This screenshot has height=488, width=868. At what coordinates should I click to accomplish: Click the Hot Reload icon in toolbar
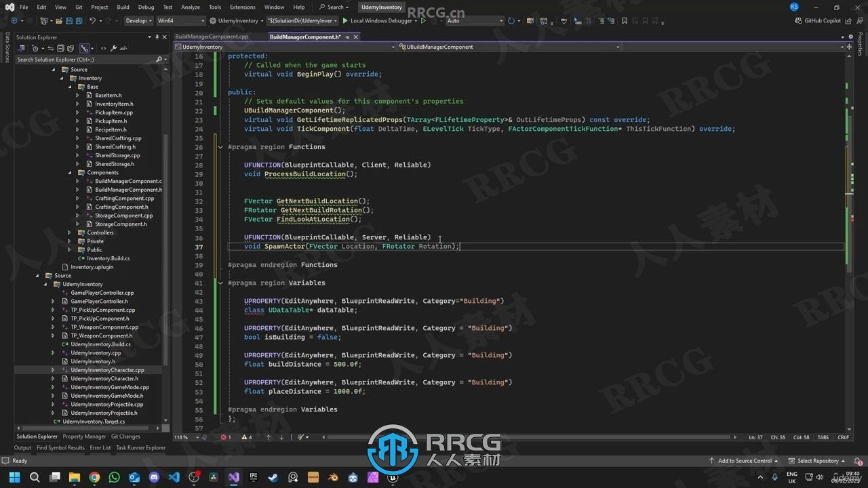click(x=435, y=21)
